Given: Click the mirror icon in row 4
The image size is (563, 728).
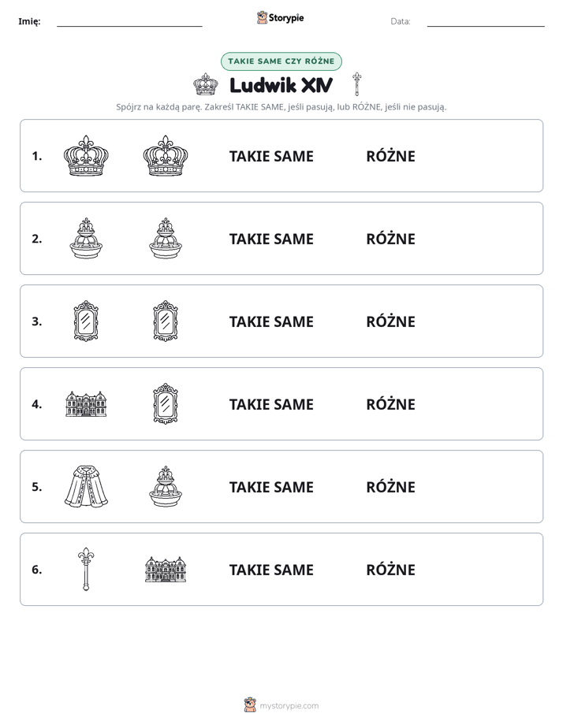Looking at the screenshot, I should pyautogui.click(x=166, y=404).
